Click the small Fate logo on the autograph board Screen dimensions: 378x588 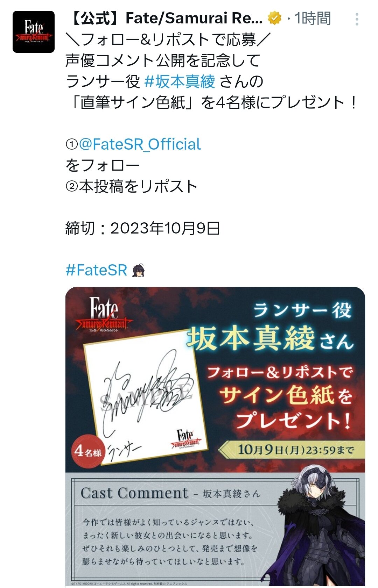(x=186, y=439)
